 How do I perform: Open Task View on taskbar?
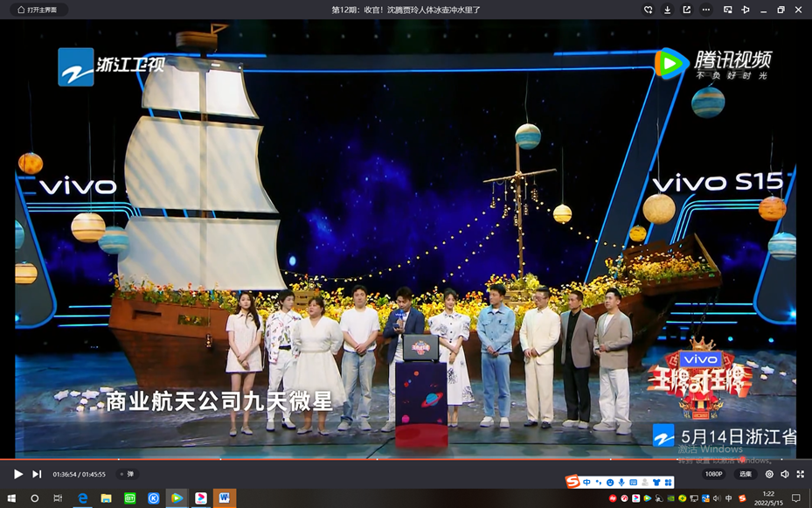point(58,498)
